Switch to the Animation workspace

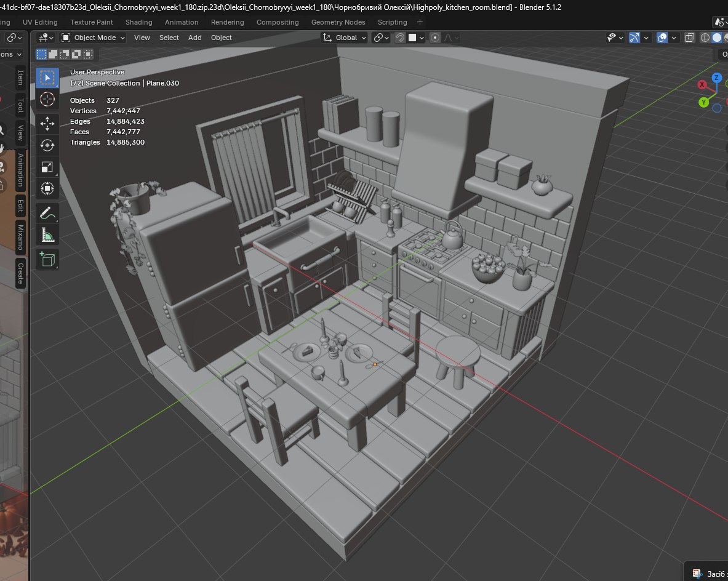coord(182,22)
